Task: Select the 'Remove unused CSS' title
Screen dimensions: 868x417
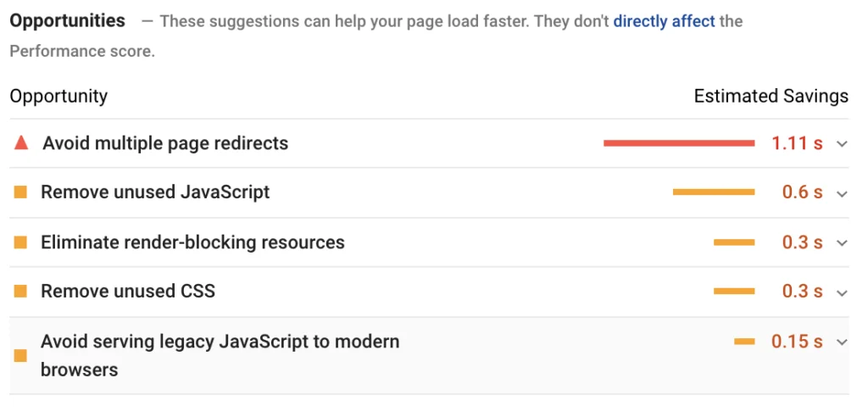Action: 128,292
